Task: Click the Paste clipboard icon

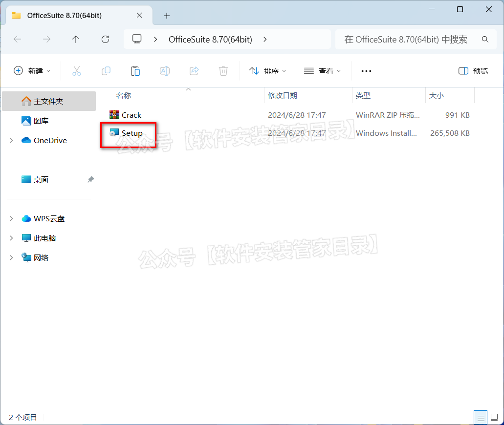Action: 135,71
